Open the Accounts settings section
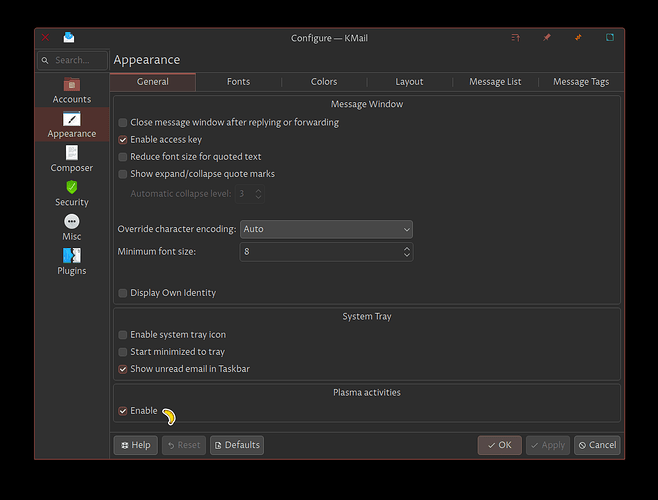 click(x=71, y=90)
